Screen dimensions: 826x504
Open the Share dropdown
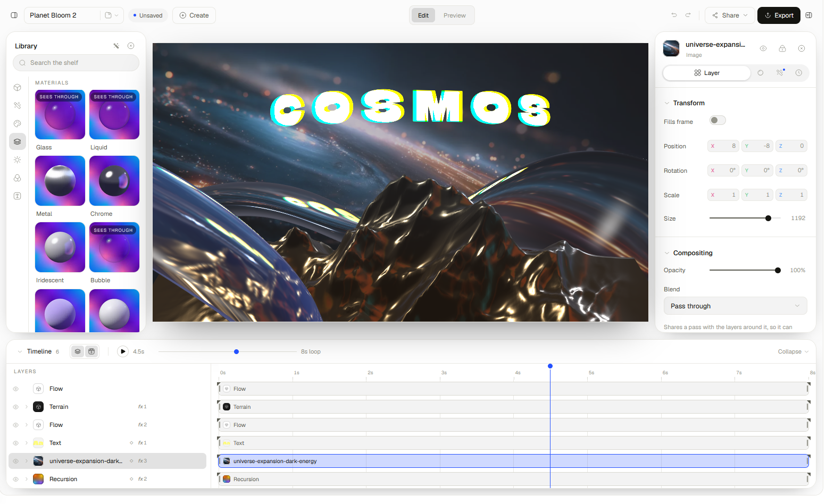pos(730,15)
